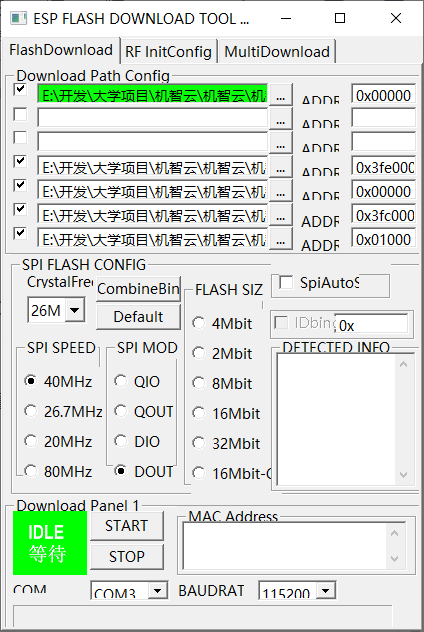Toggle the checkbox for the 0x01000 row
Image resolution: width=424 pixels, height=632 pixels.
[20, 233]
